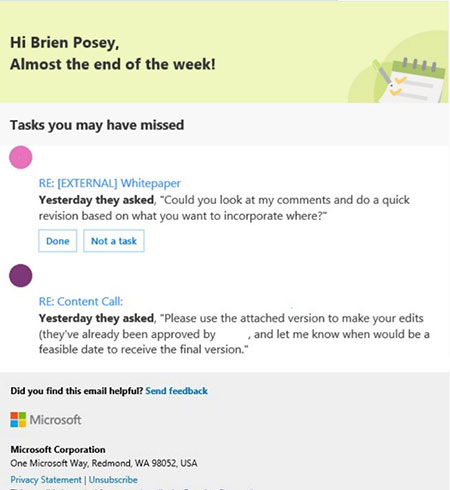This screenshot has height=490, width=450.
Task: Click the pink sender avatar circle
Action: (x=21, y=157)
